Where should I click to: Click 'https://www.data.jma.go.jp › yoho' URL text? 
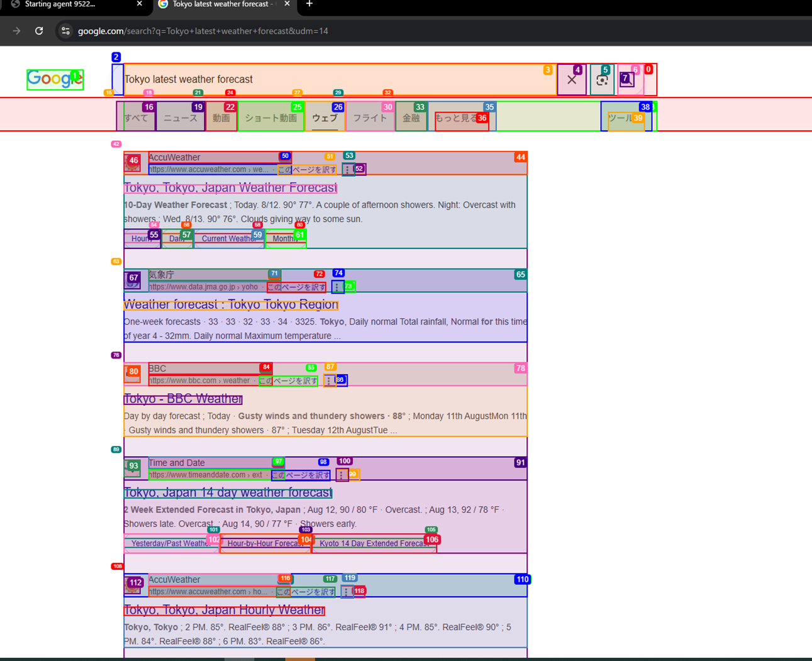pos(204,287)
